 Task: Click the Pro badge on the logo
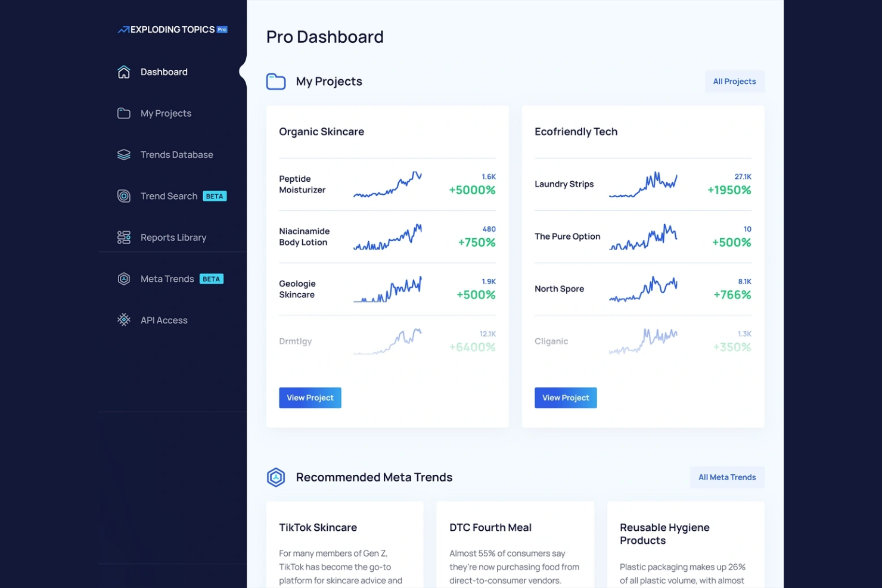[222, 29]
